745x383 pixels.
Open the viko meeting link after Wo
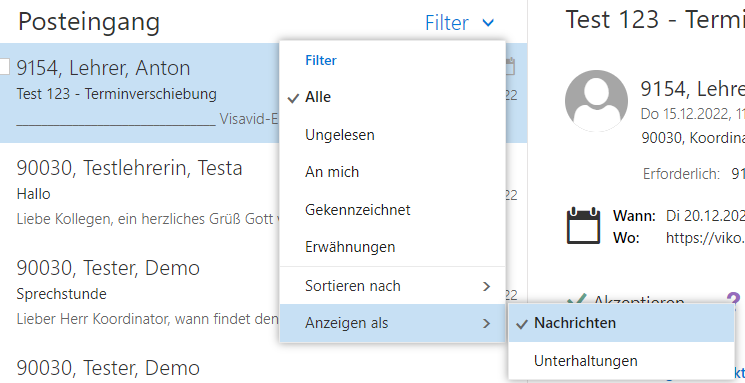pos(705,238)
